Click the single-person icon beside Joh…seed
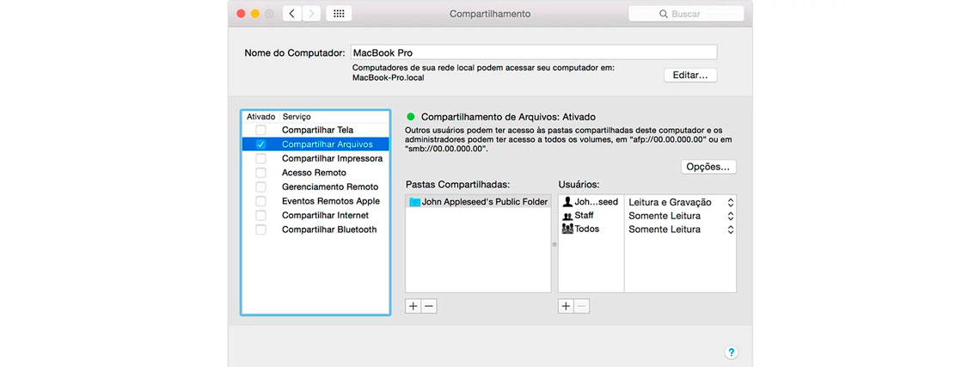This screenshot has width=980, height=367. 567,202
